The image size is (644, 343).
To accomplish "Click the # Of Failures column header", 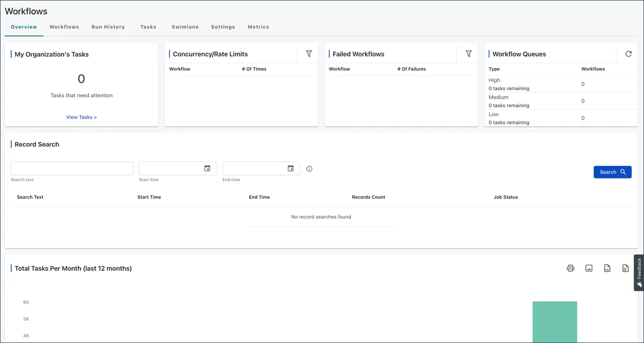I will (411, 69).
